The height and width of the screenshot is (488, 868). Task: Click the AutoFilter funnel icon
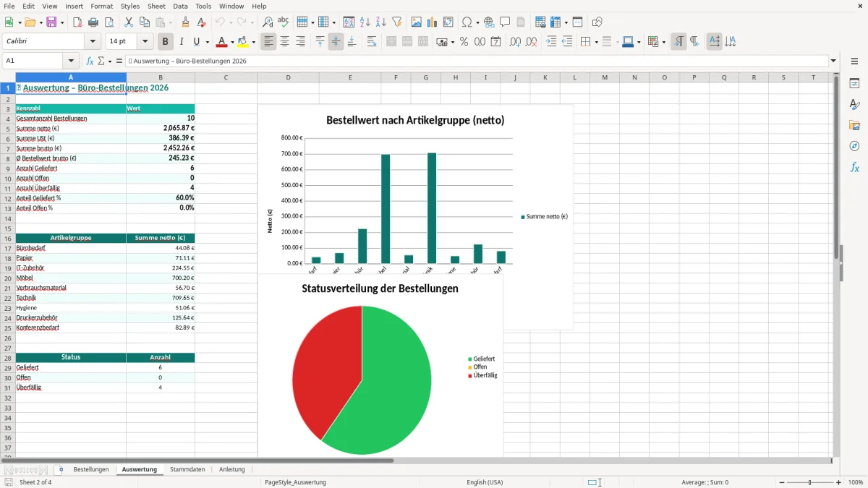tap(396, 22)
